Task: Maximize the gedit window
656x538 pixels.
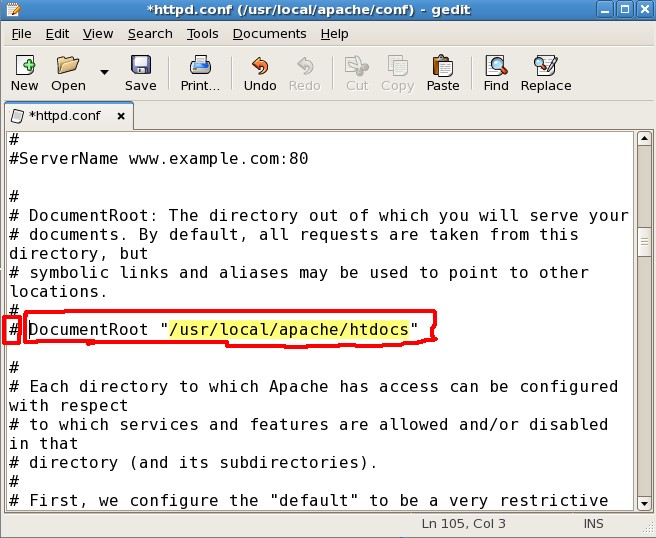Action: [625, 9]
